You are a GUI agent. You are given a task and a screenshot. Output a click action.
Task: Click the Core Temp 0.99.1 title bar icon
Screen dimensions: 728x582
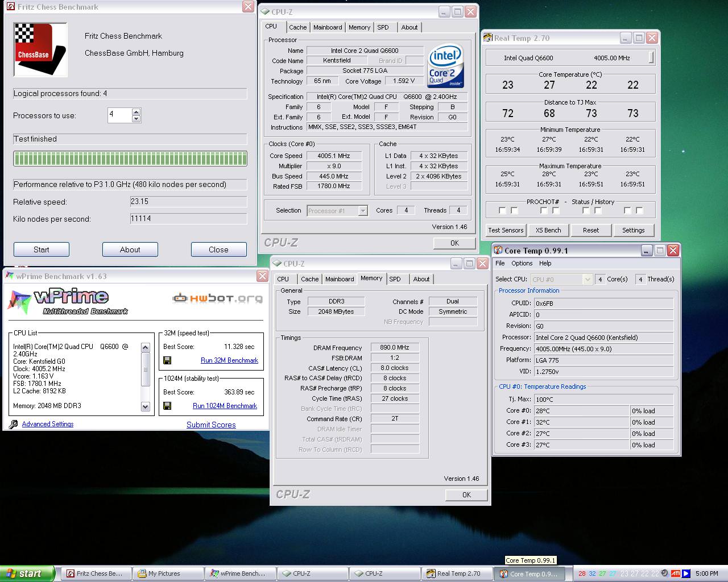click(498, 250)
